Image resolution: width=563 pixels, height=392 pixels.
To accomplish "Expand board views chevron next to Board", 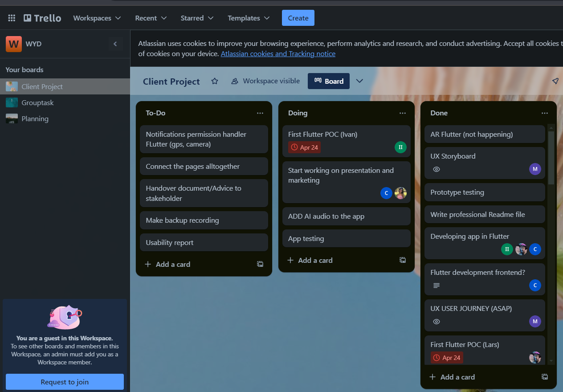I will (x=359, y=81).
